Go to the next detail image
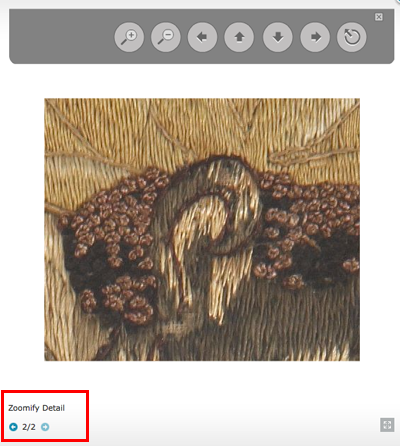 pyautogui.click(x=45, y=427)
